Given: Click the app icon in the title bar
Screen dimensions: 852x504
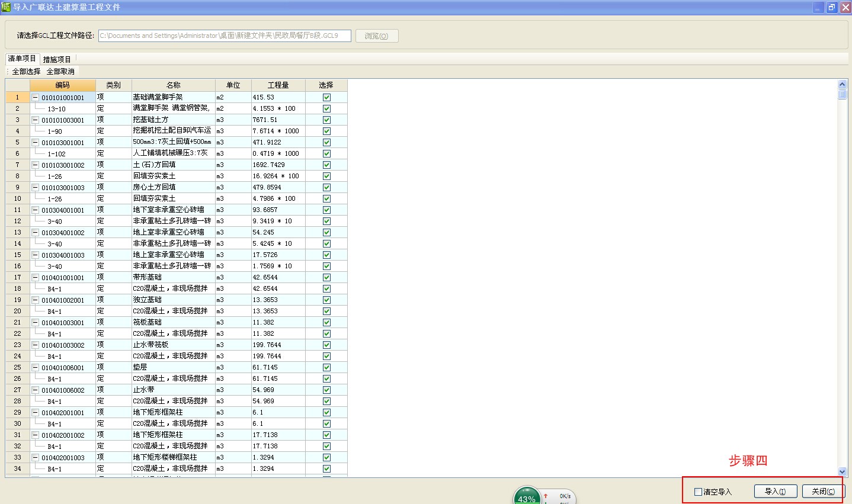Looking at the screenshot, I should click(6, 7).
